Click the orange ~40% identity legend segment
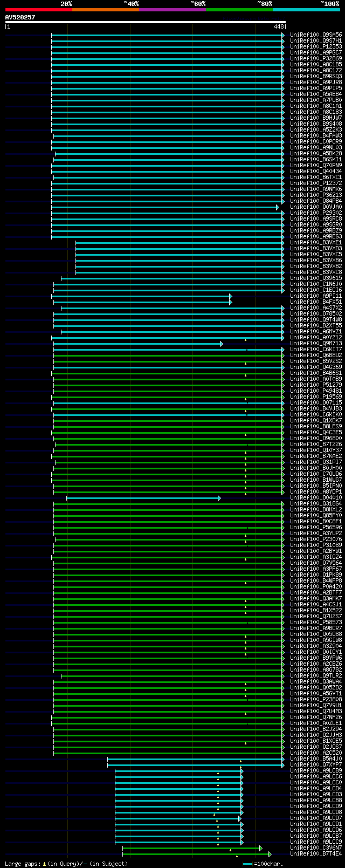Screen dimensions: 345x868 click(106, 10)
